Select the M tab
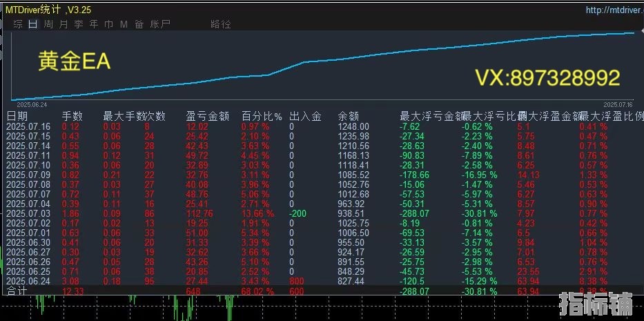Screen dimensions: 644x321 [124, 24]
